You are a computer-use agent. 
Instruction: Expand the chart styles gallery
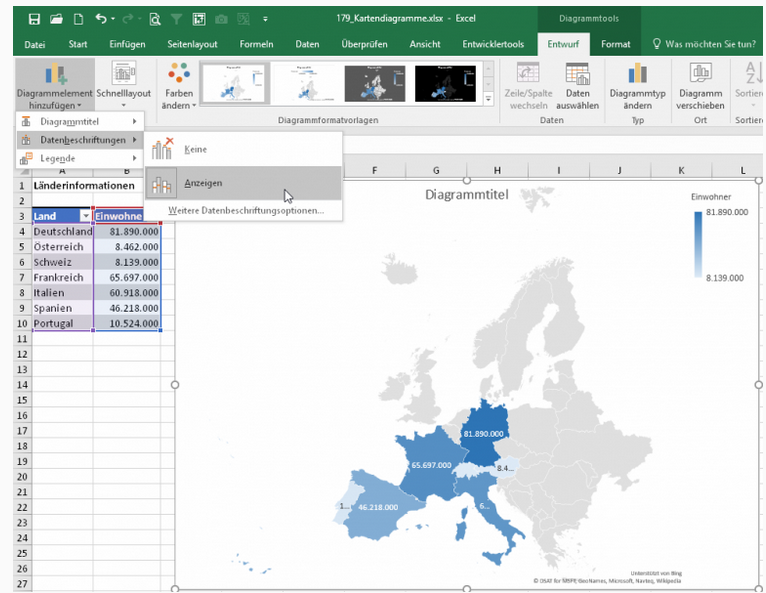tap(488, 99)
